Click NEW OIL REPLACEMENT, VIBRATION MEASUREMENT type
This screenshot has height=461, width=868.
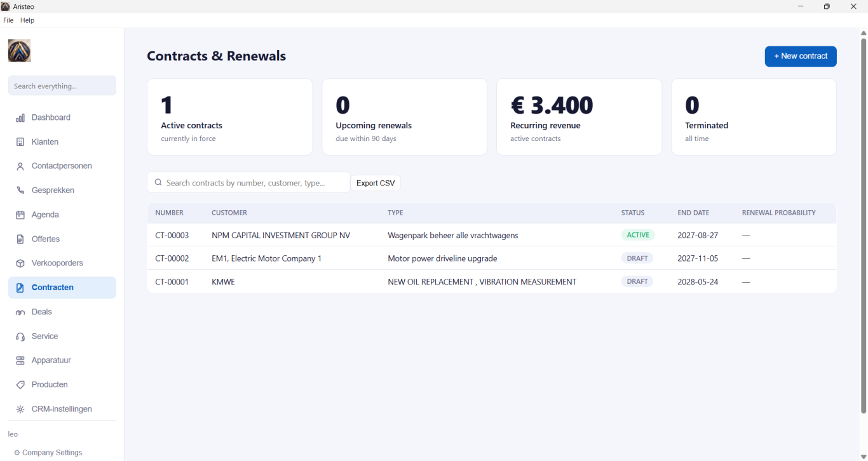(482, 281)
